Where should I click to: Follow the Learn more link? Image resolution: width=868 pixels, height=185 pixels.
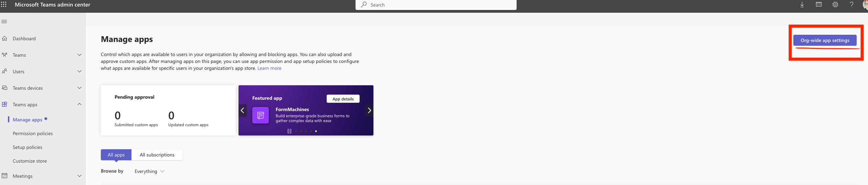269,68
